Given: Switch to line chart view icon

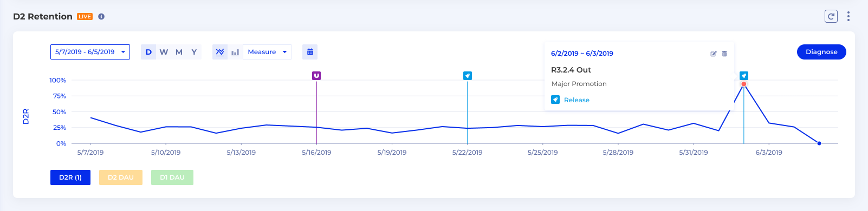Looking at the screenshot, I should [x=220, y=52].
